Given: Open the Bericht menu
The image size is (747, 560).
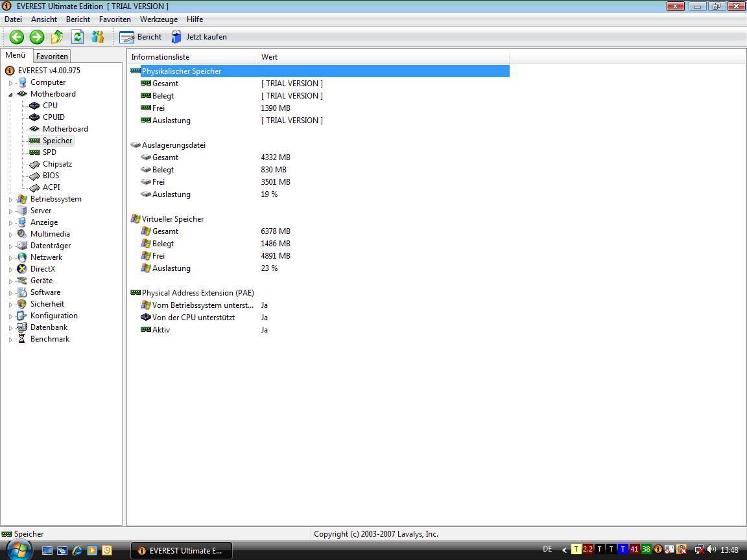Looking at the screenshot, I should (x=78, y=19).
